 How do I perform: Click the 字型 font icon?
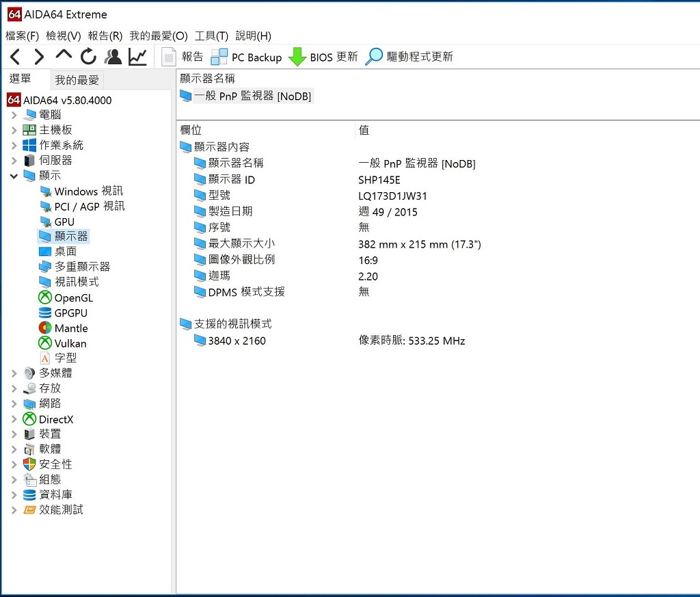(x=45, y=358)
